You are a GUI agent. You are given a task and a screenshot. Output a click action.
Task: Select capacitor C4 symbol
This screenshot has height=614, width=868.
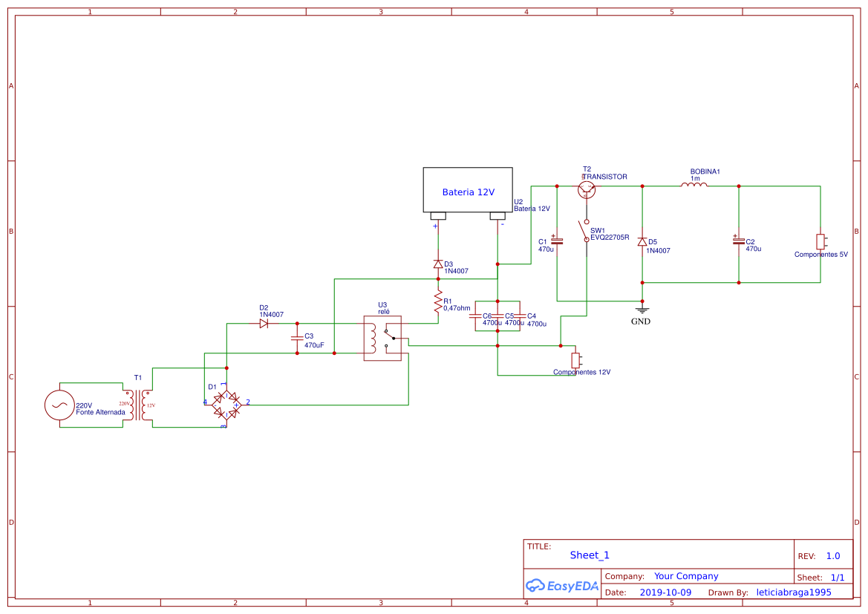pos(520,316)
